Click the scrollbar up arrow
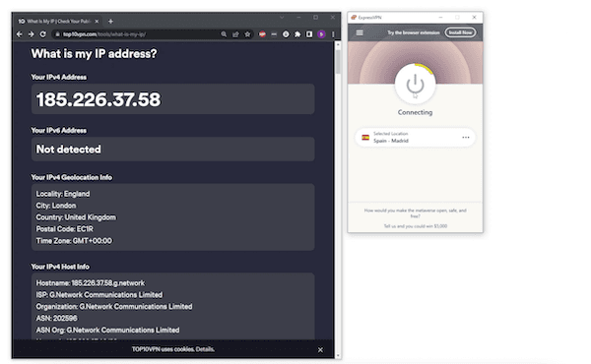This screenshot has height=364, width=591. pyautogui.click(x=338, y=44)
